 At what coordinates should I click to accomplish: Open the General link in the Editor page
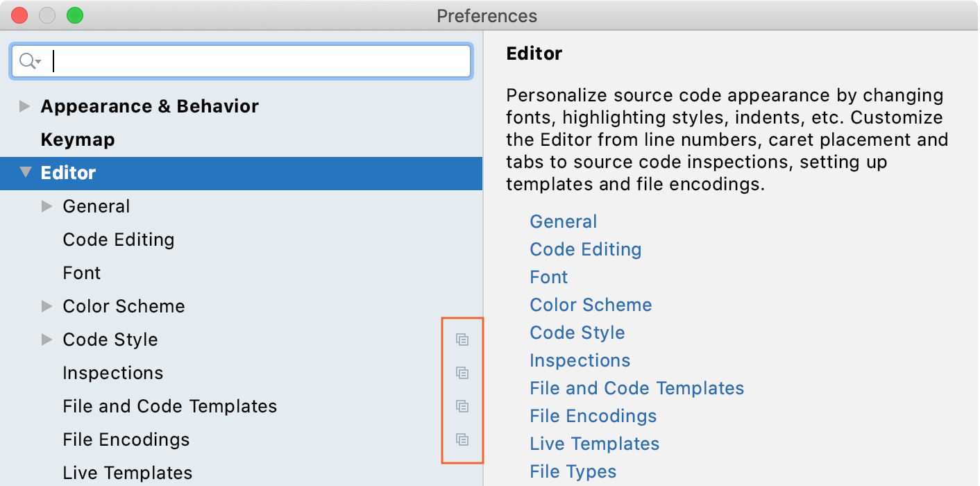(564, 221)
